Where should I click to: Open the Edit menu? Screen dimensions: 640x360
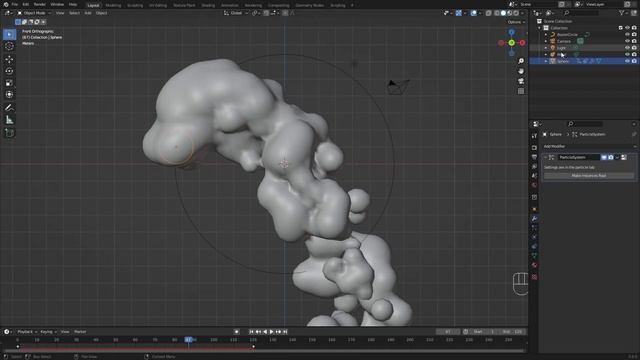pos(26,4)
